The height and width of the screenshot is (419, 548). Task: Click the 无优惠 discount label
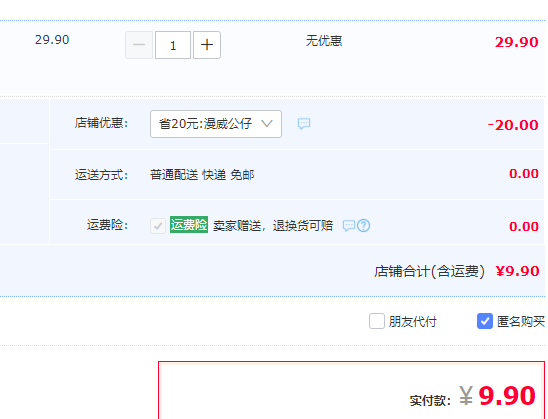(x=324, y=41)
